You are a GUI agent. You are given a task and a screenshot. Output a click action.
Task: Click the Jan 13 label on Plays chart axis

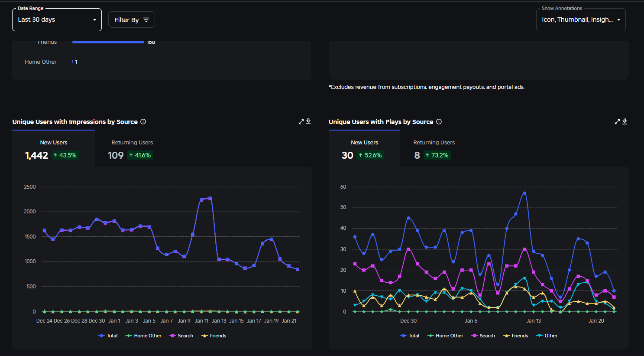pyautogui.click(x=534, y=321)
